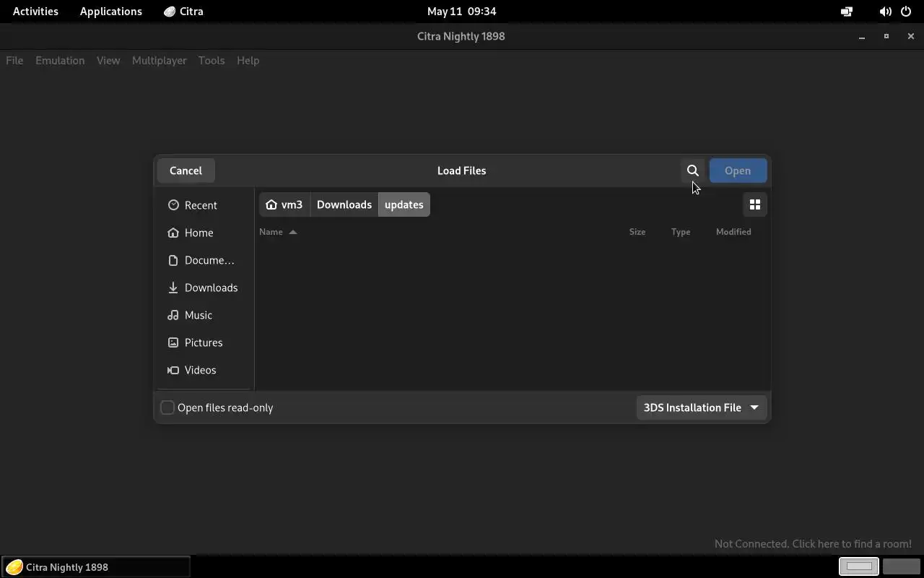Expand the 3DS Installation File filter dropdown
The image size is (924, 578).
click(x=701, y=407)
